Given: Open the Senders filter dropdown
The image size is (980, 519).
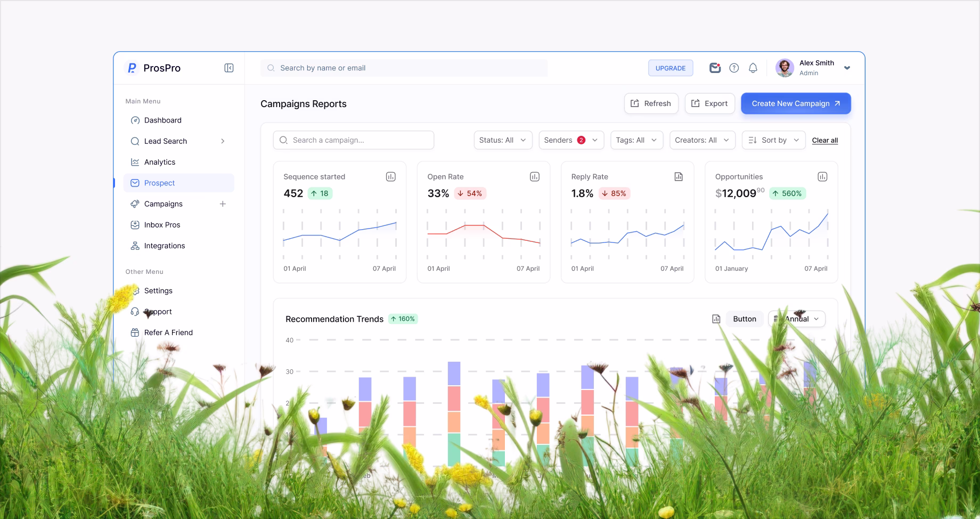Looking at the screenshot, I should (571, 140).
